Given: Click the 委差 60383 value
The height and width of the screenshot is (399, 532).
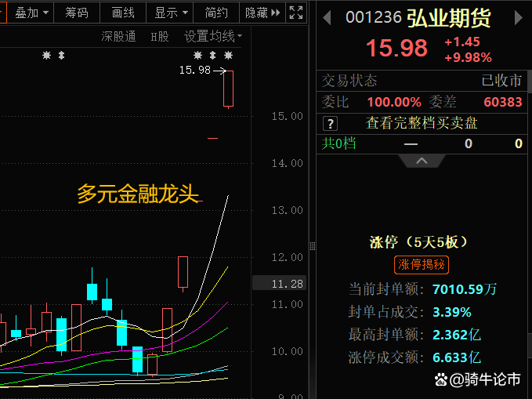Looking at the screenshot, I should click(x=503, y=102).
